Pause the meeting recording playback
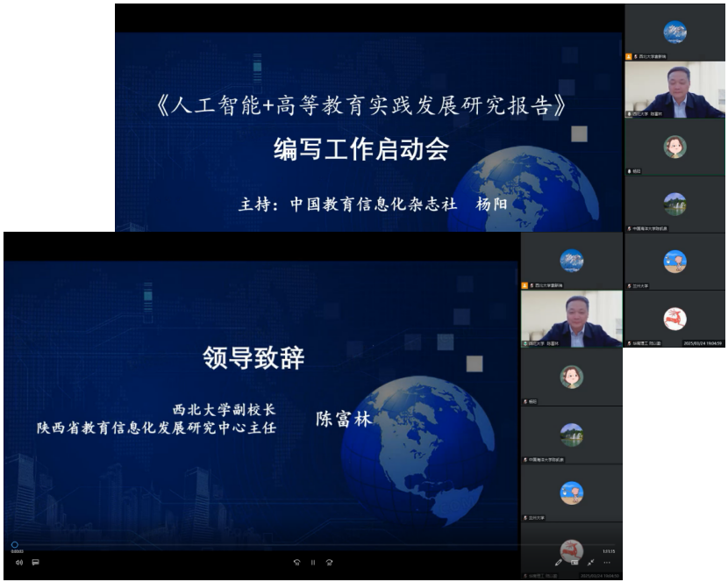Screen dimensions: 728x582 312,562
